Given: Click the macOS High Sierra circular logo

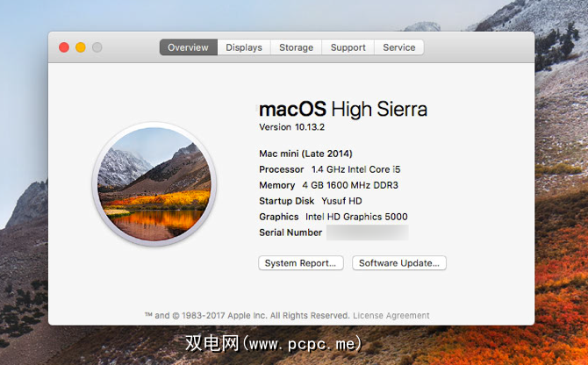Looking at the screenshot, I should [x=154, y=184].
